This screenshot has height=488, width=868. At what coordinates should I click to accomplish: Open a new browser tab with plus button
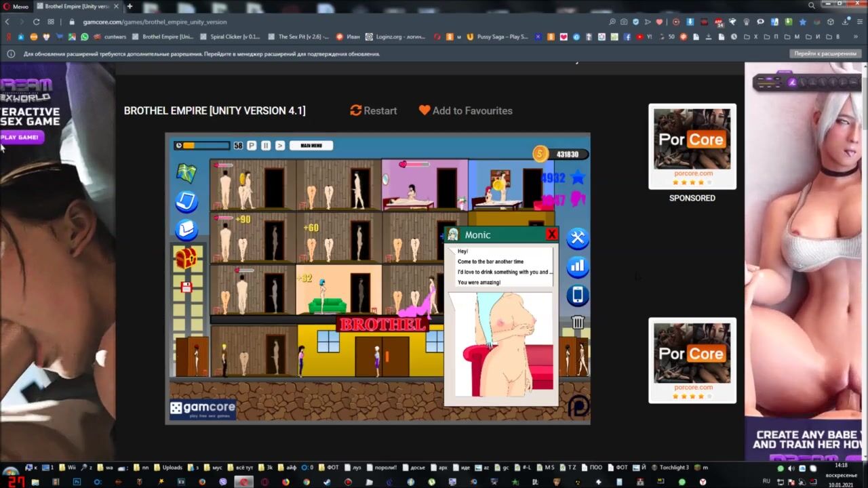(x=130, y=6)
